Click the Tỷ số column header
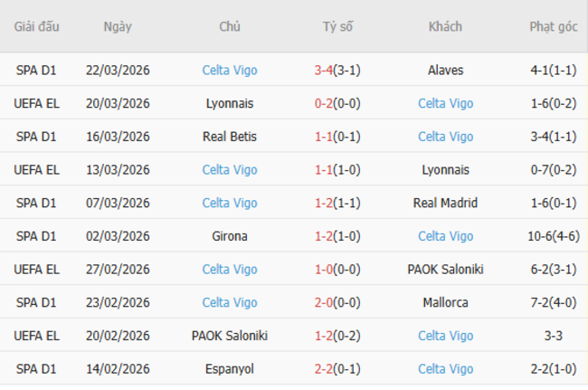Image resolution: width=588 pixels, height=390 pixels. (x=337, y=27)
